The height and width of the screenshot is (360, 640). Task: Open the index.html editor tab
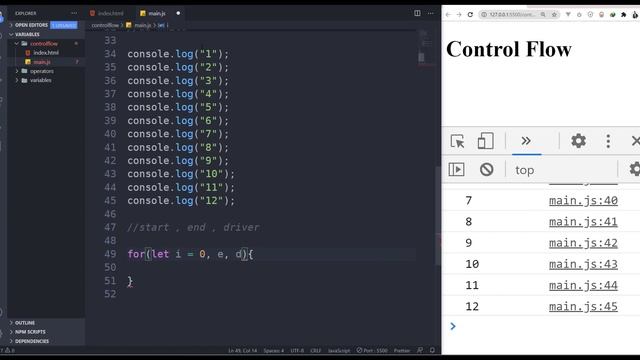click(x=107, y=13)
